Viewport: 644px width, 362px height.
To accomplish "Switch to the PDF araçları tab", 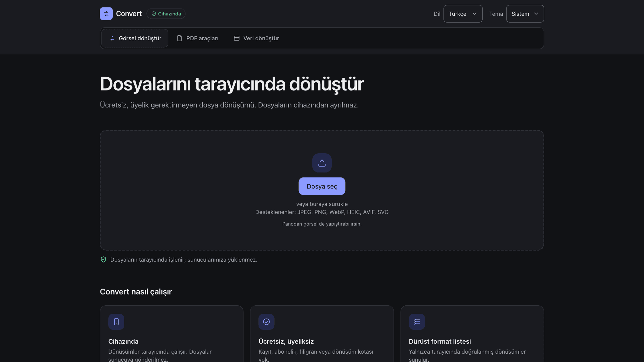I will click(x=197, y=38).
